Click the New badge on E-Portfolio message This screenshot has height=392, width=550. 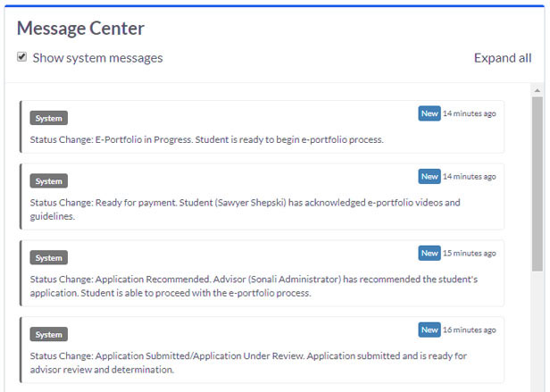[x=429, y=113]
